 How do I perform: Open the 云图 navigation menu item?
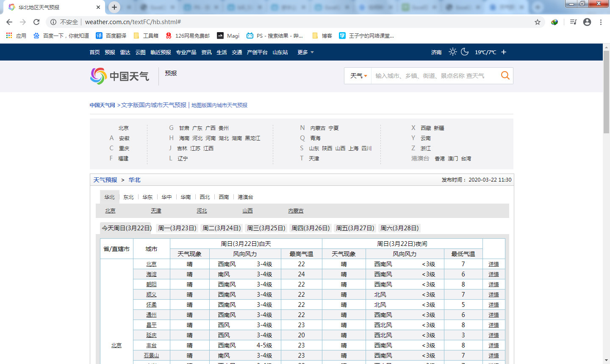coord(140,52)
